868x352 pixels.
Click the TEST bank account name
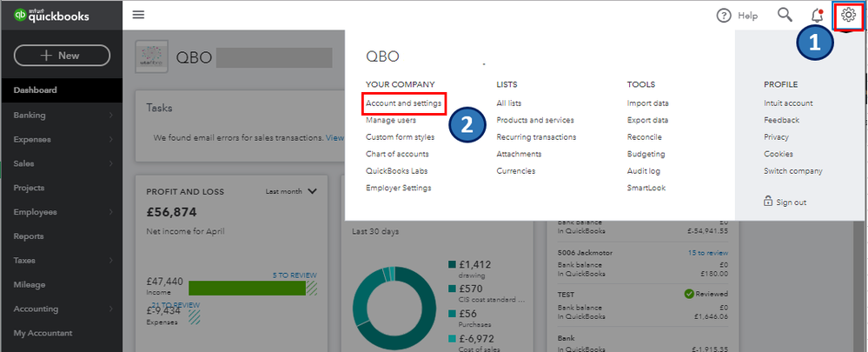(x=567, y=295)
